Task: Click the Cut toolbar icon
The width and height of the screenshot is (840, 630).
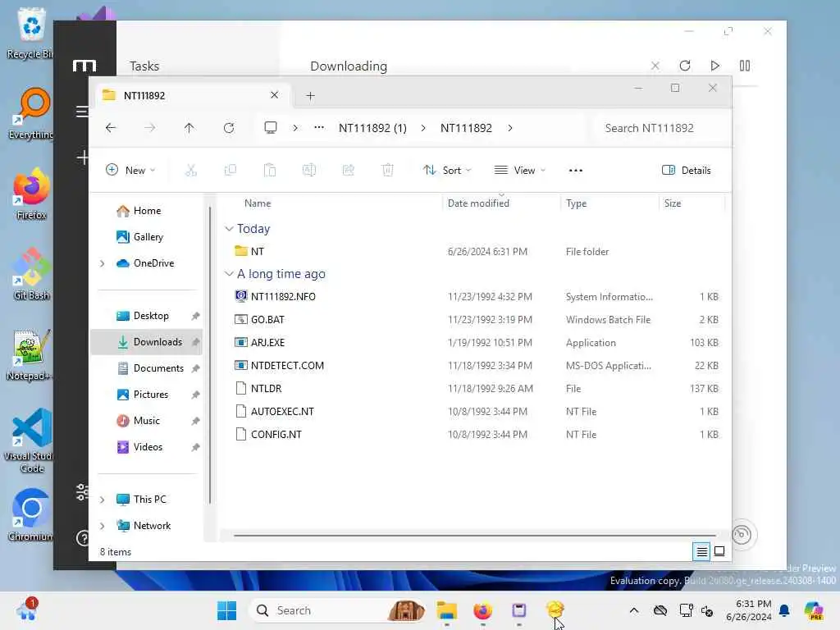Action: coord(190,171)
